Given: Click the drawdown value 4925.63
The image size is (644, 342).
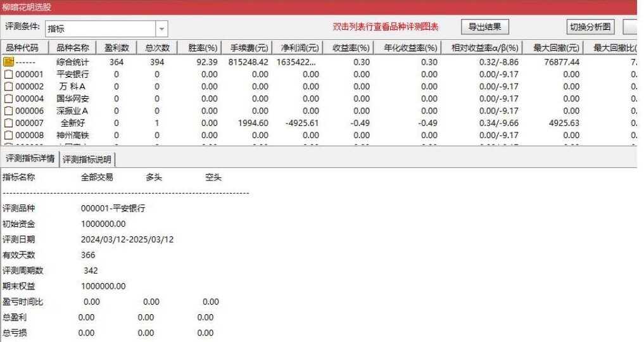Looking at the screenshot, I should tap(564, 123).
